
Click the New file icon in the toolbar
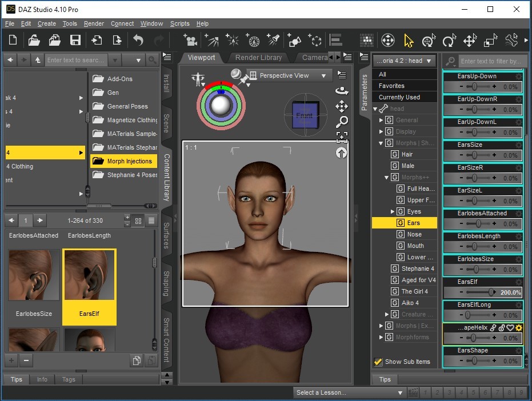click(x=13, y=40)
